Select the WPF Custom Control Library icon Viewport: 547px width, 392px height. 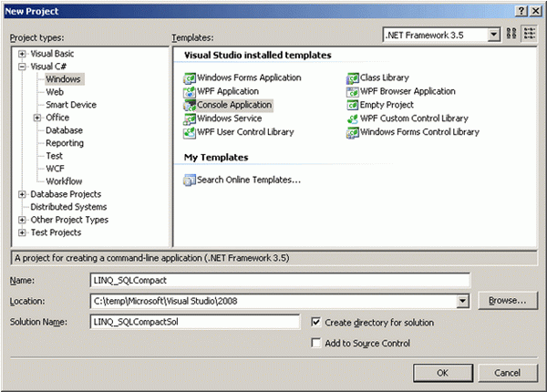point(353,119)
